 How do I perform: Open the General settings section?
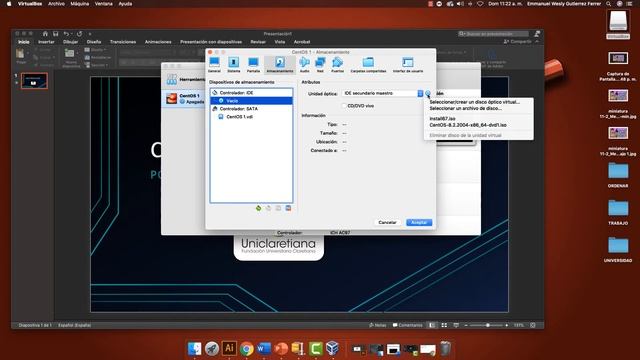click(x=214, y=65)
